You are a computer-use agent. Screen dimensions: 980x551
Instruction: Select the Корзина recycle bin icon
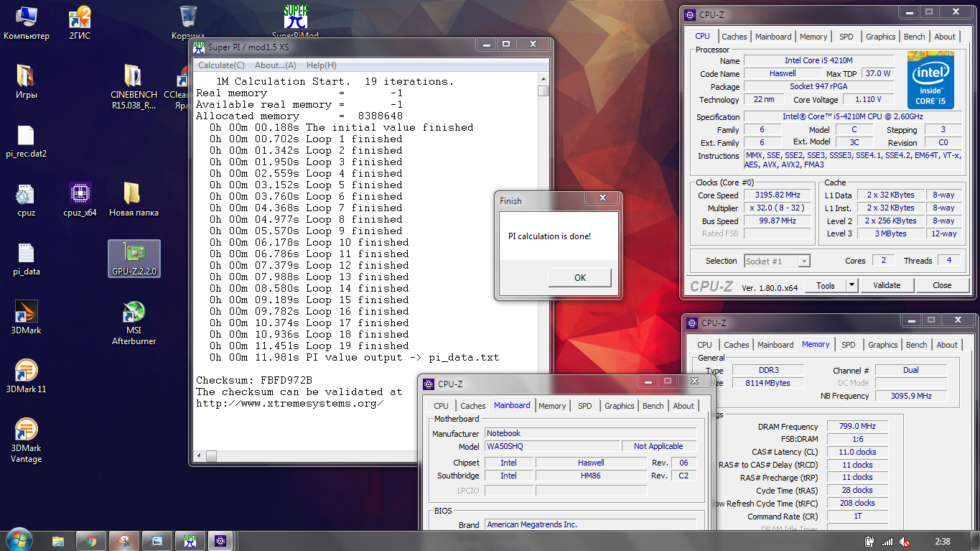(188, 22)
